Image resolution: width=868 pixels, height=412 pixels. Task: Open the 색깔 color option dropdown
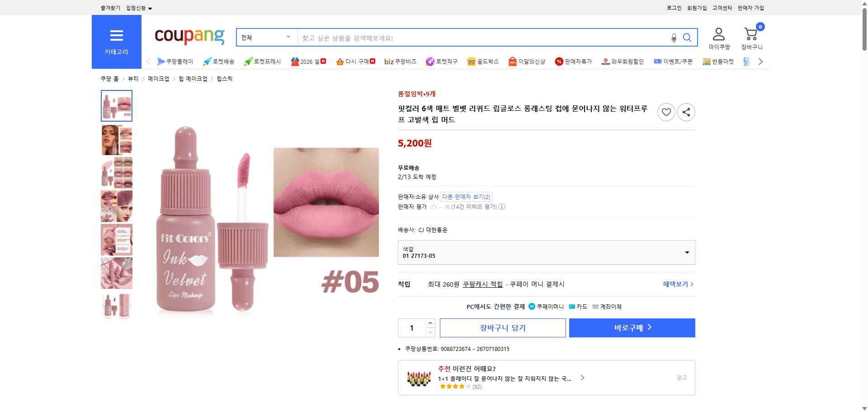pos(686,252)
